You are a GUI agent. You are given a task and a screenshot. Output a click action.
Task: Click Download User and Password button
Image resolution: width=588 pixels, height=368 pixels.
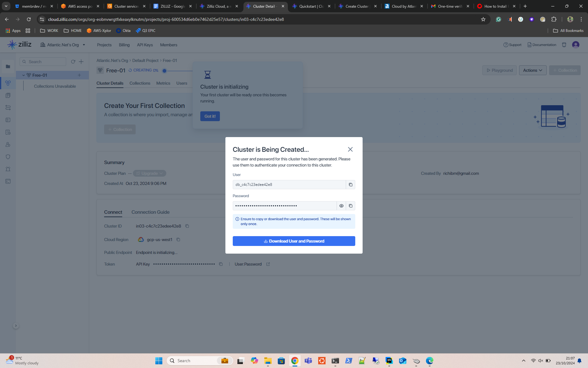coord(294,241)
